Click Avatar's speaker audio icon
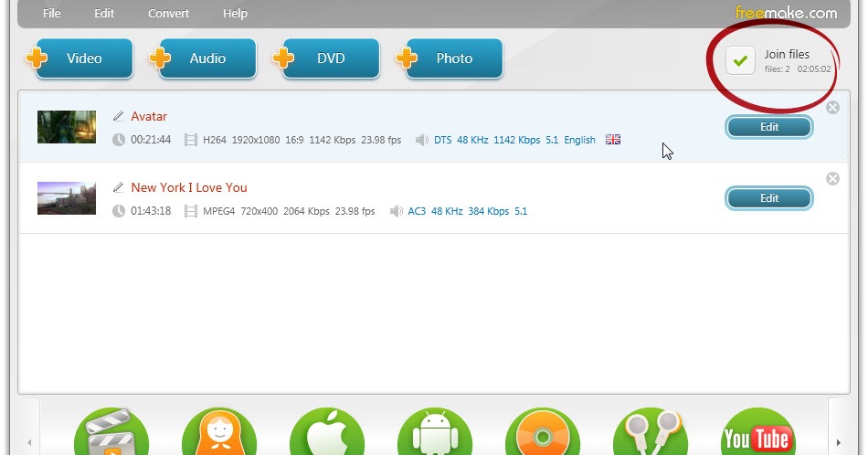Viewport: 868px width, 455px height. click(x=422, y=140)
